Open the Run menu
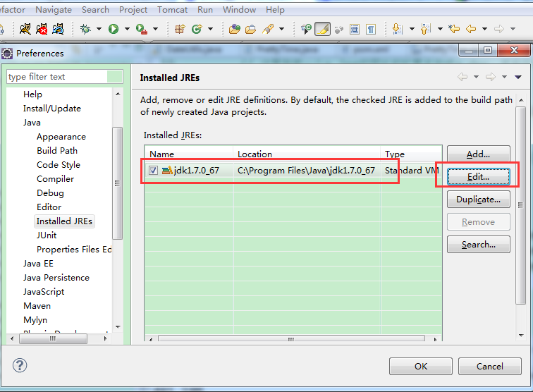 click(205, 10)
